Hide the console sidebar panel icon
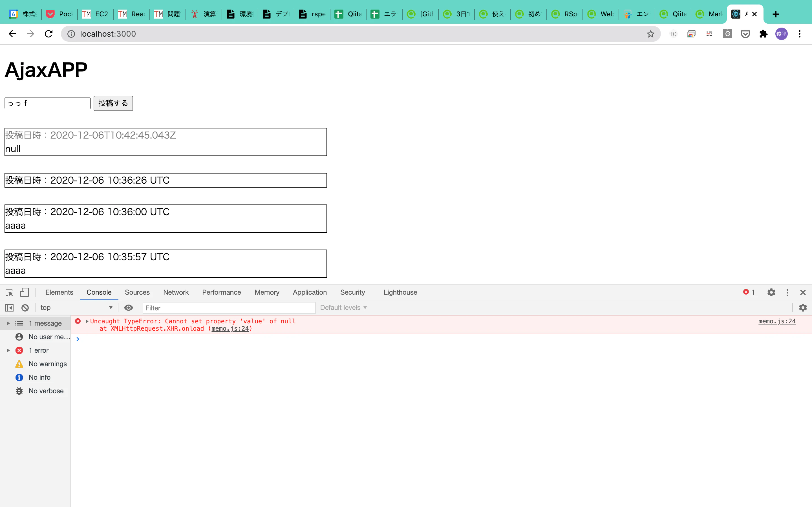Viewport: 812px width, 507px height. click(9, 308)
